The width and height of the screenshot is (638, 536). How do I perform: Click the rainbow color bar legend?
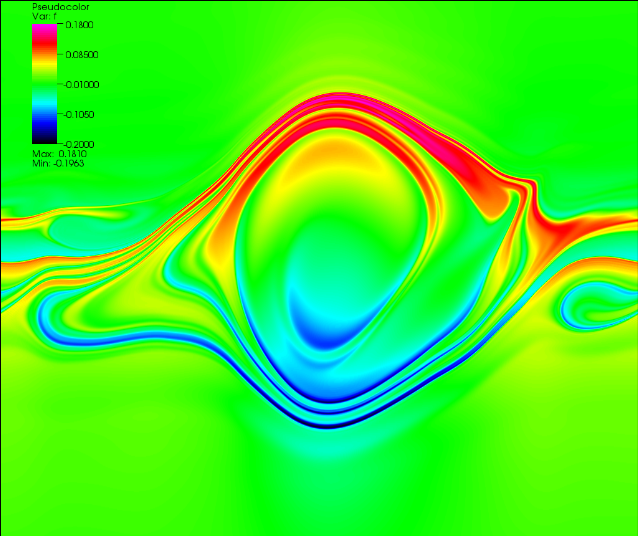[x=44, y=84]
